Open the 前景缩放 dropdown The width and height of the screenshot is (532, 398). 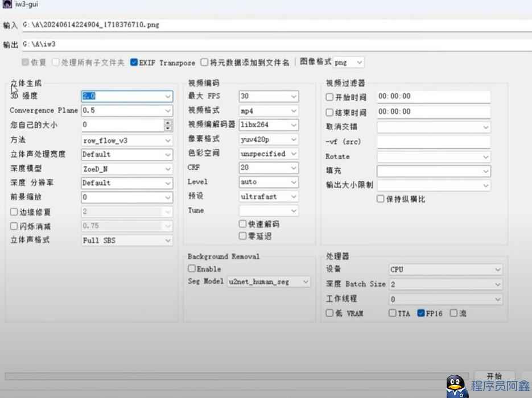pyautogui.click(x=127, y=197)
